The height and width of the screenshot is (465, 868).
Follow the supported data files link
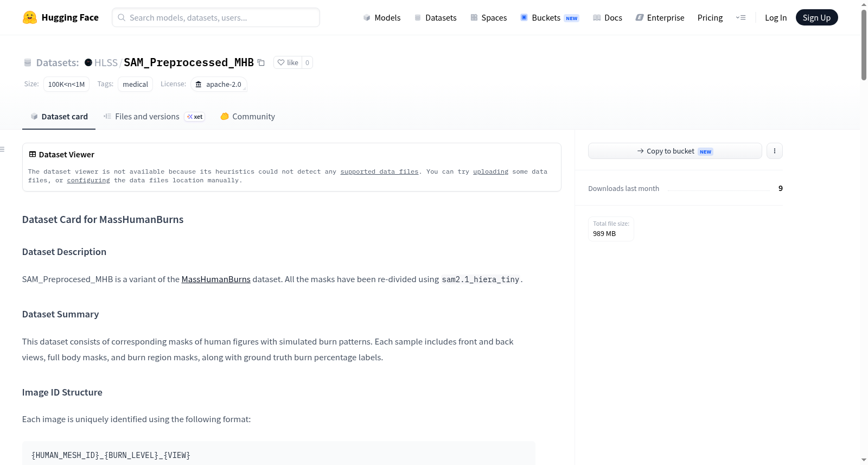pos(379,171)
